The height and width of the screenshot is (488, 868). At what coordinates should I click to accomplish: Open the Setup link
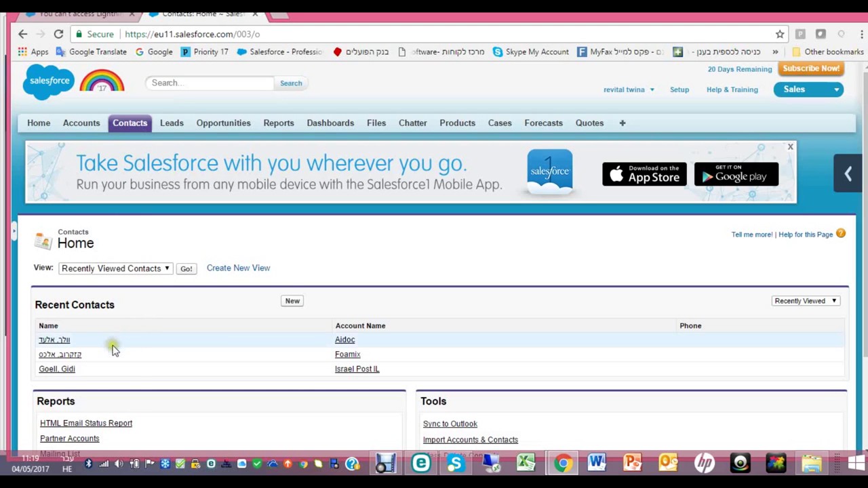(x=679, y=89)
